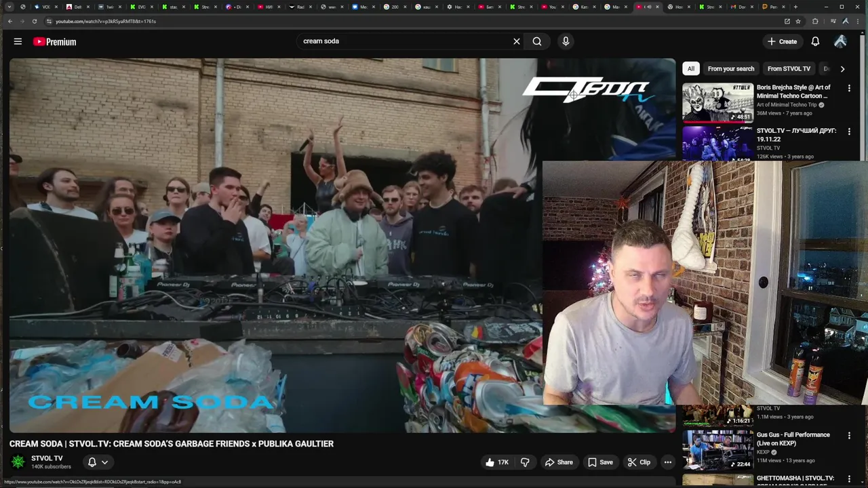Like the video with 17K thumbs up

[496, 462]
